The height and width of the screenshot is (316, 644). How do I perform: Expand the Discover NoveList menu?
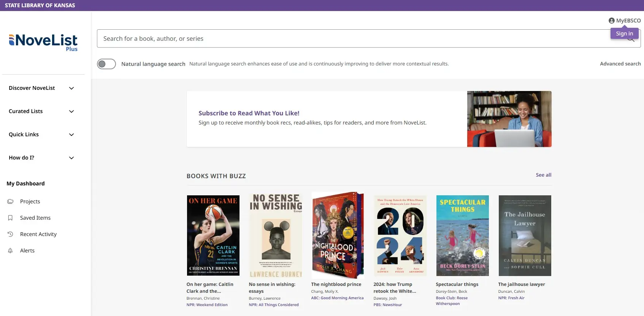42,88
